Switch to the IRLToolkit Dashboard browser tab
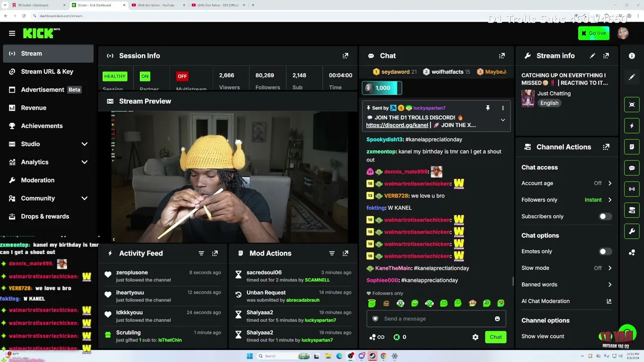Image resolution: width=644 pixels, height=362 pixels. point(38,5)
